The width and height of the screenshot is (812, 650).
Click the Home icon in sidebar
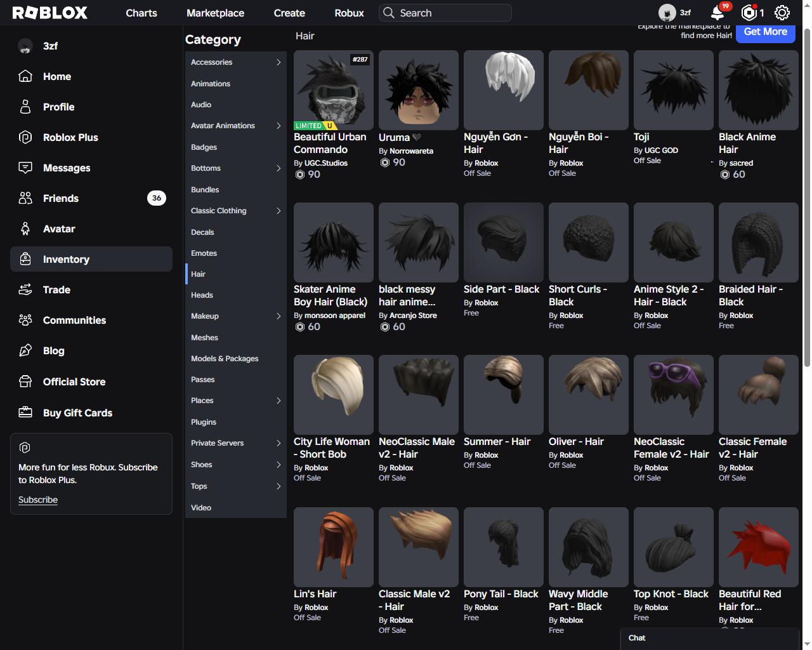(x=25, y=76)
